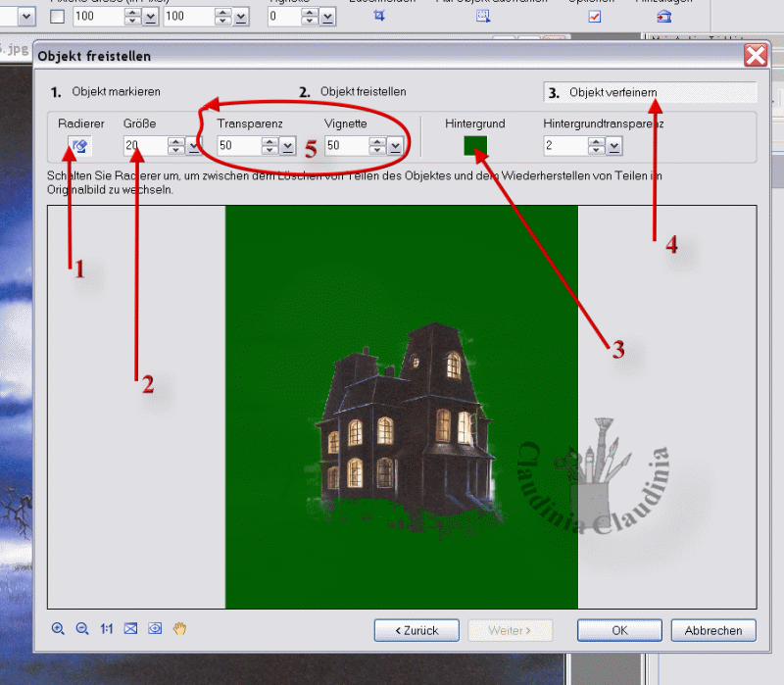784x685 pixels.
Task: Open the leftmost dropdown in the top toolbar
Action: coord(26,17)
